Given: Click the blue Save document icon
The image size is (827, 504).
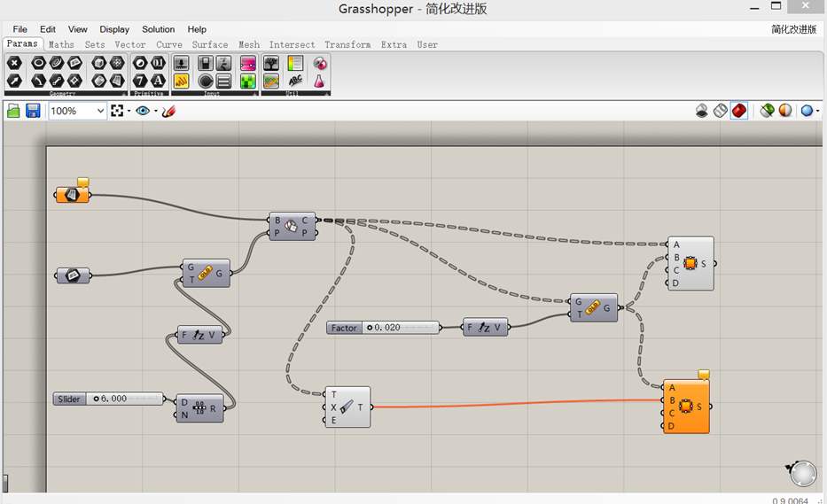Looking at the screenshot, I should click(x=33, y=111).
